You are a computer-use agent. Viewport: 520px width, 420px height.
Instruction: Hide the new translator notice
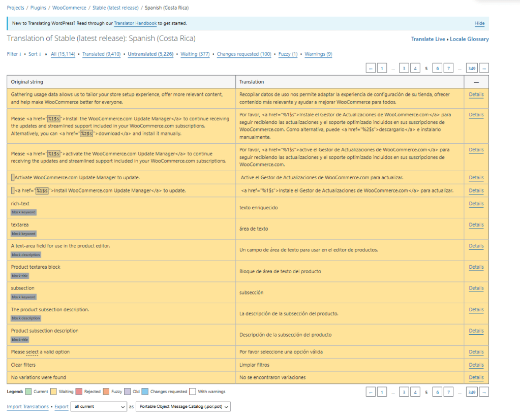479,23
